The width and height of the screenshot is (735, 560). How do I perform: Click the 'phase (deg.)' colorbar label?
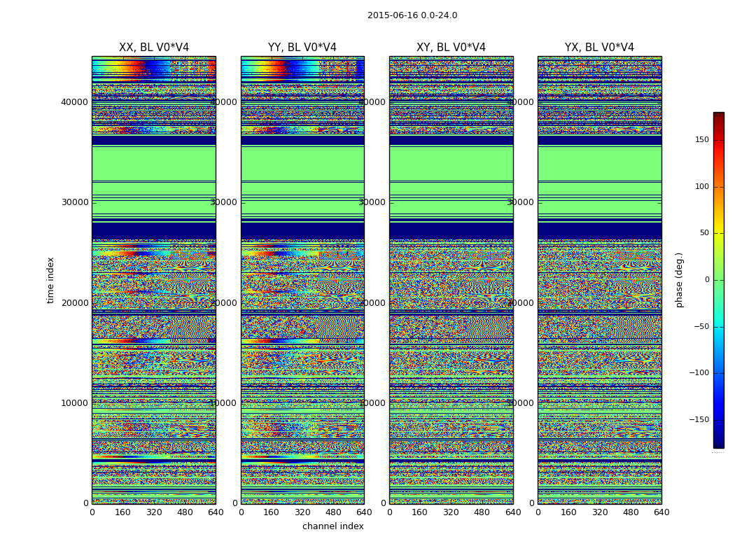tap(679, 280)
